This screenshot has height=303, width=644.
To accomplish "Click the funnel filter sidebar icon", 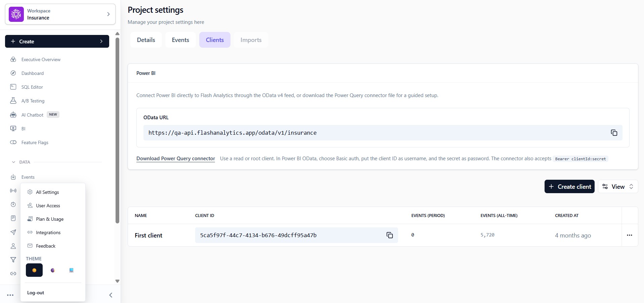I will coord(13,260).
